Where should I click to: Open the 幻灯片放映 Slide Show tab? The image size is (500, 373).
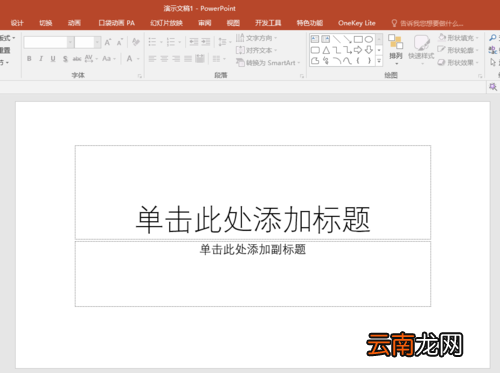tap(166, 23)
